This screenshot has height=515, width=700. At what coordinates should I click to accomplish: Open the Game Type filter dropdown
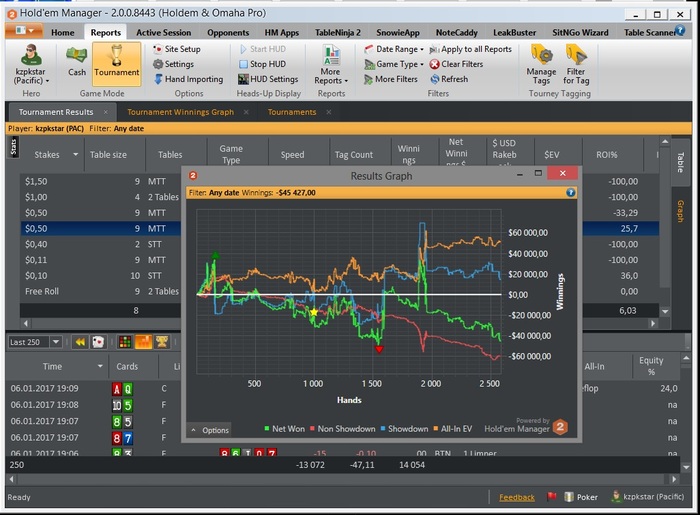point(394,64)
